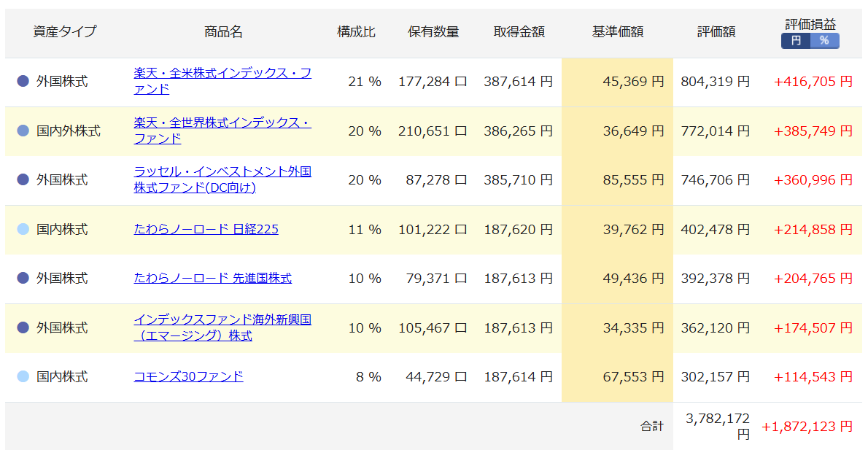Click the +214,858 円 profit value
The width and height of the screenshot is (868, 450).
[x=813, y=229]
